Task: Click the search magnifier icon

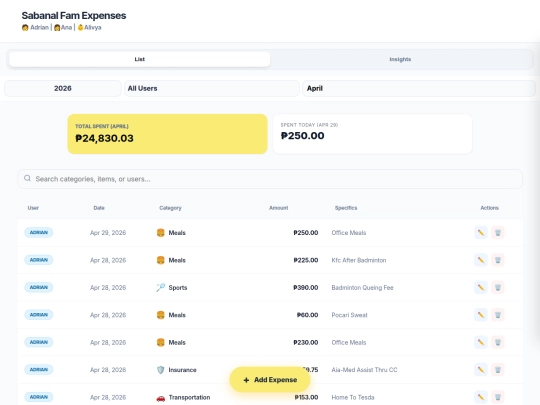Action: pyautogui.click(x=27, y=178)
